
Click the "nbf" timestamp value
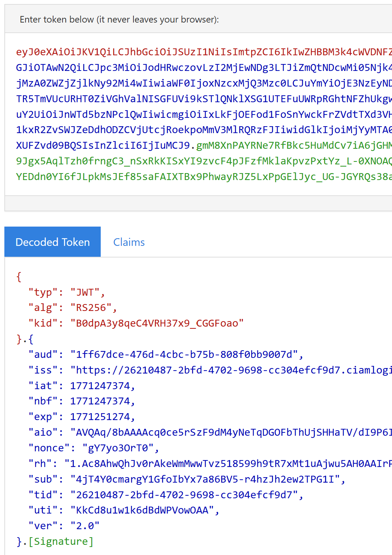pyautogui.click(x=100, y=401)
